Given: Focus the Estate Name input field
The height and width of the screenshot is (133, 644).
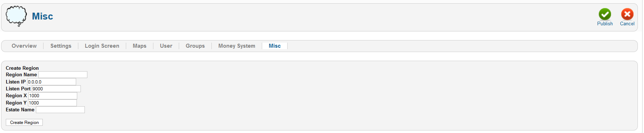Looking at the screenshot, I should click(x=60, y=110).
